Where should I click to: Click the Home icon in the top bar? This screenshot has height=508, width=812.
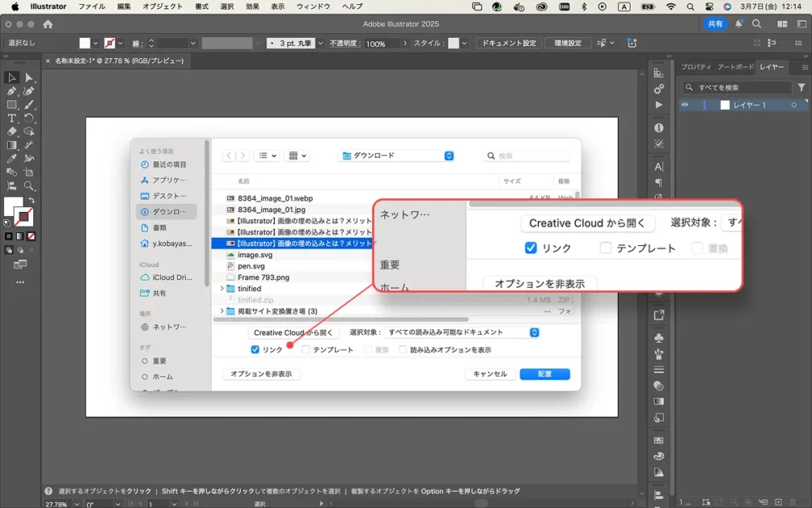pos(48,24)
